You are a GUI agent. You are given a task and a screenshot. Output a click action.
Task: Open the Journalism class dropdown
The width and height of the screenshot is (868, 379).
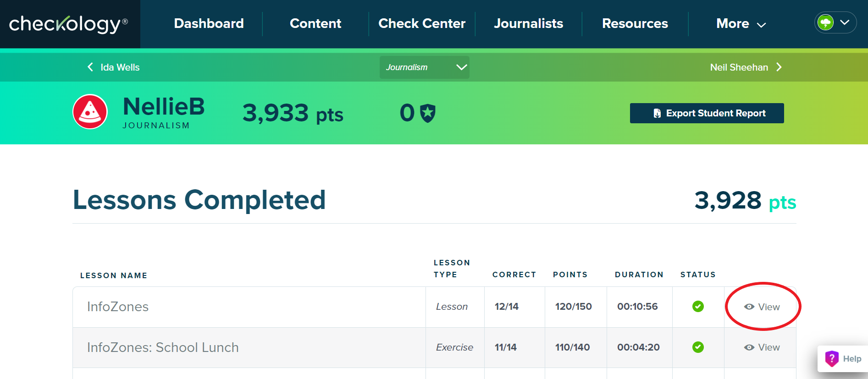point(424,67)
